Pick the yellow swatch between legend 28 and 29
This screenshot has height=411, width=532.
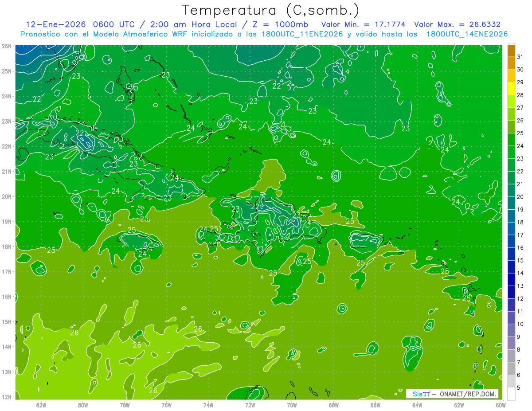click(511, 89)
